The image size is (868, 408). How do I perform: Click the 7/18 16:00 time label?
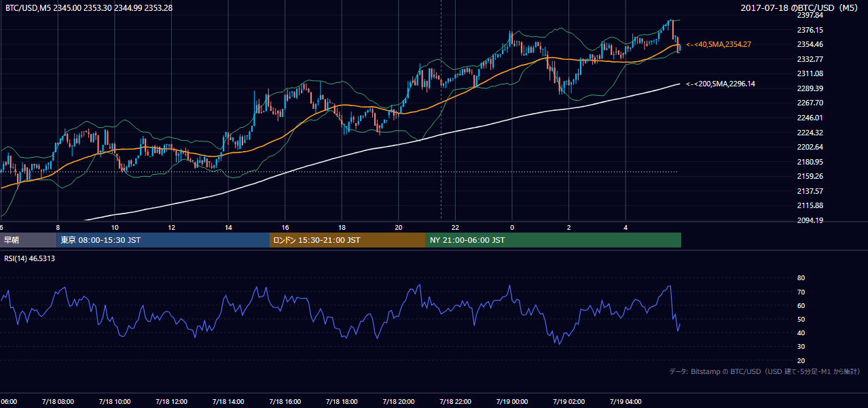285,401
